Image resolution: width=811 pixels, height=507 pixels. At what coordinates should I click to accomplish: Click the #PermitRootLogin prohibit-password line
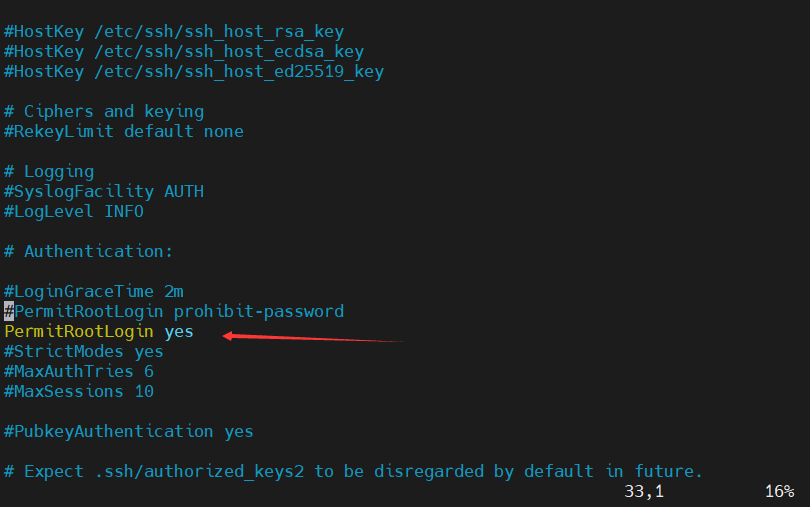click(x=174, y=311)
